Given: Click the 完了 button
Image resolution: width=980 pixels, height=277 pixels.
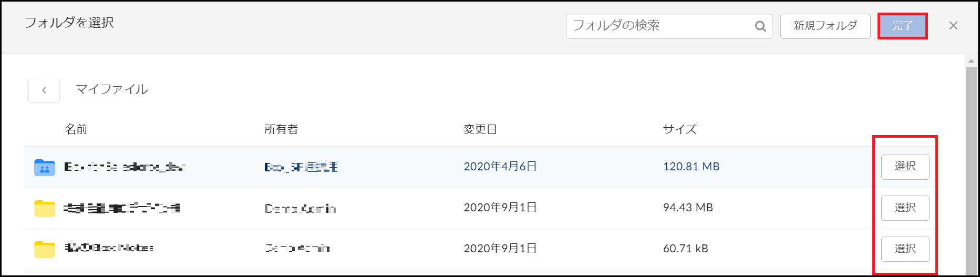Looking at the screenshot, I should click(x=903, y=26).
